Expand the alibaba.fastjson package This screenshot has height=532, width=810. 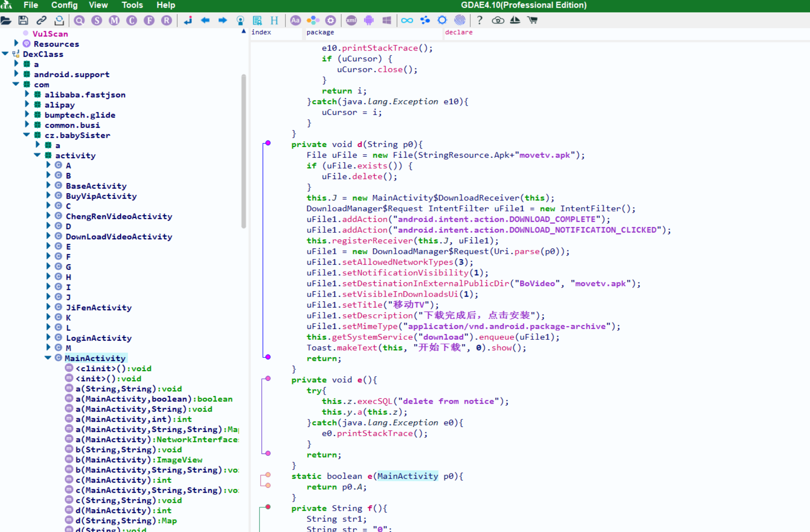pos(27,94)
